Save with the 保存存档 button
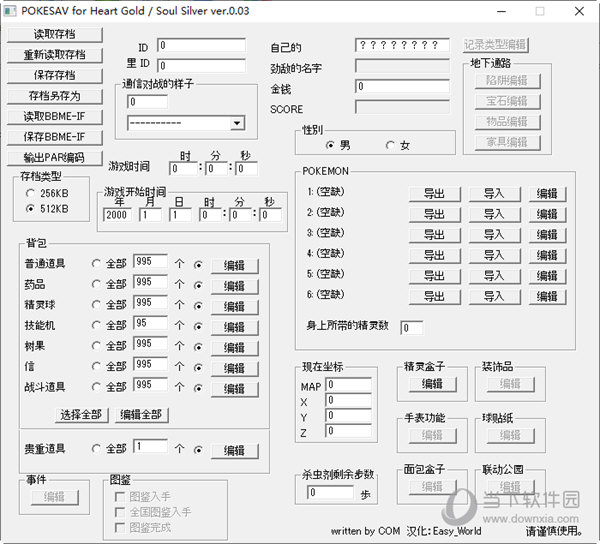 click(55, 75)
